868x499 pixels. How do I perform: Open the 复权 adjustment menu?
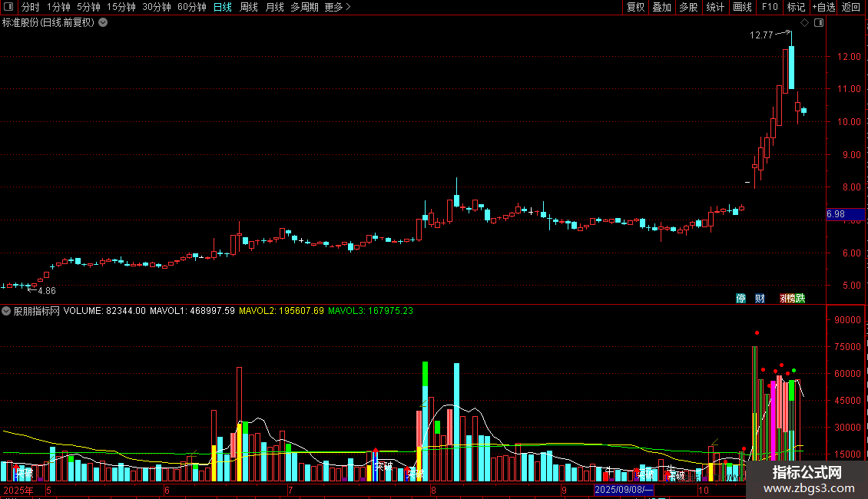click(x=635, y=7)
